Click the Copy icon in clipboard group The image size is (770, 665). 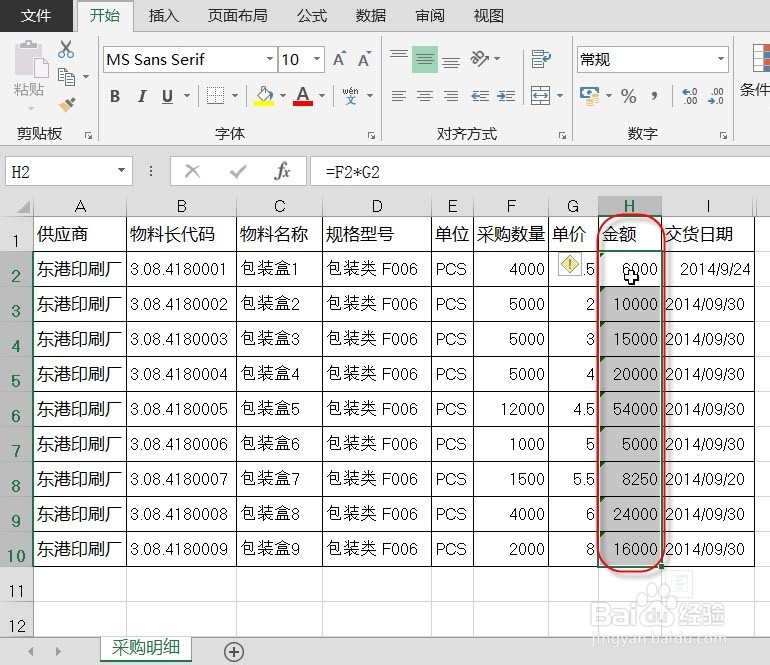point(66,77)
